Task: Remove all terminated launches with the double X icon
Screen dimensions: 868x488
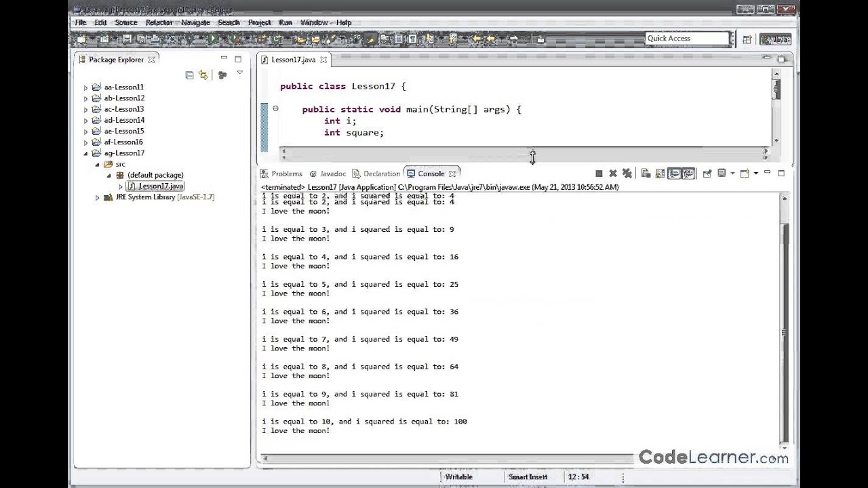Action: pos(627,174)
